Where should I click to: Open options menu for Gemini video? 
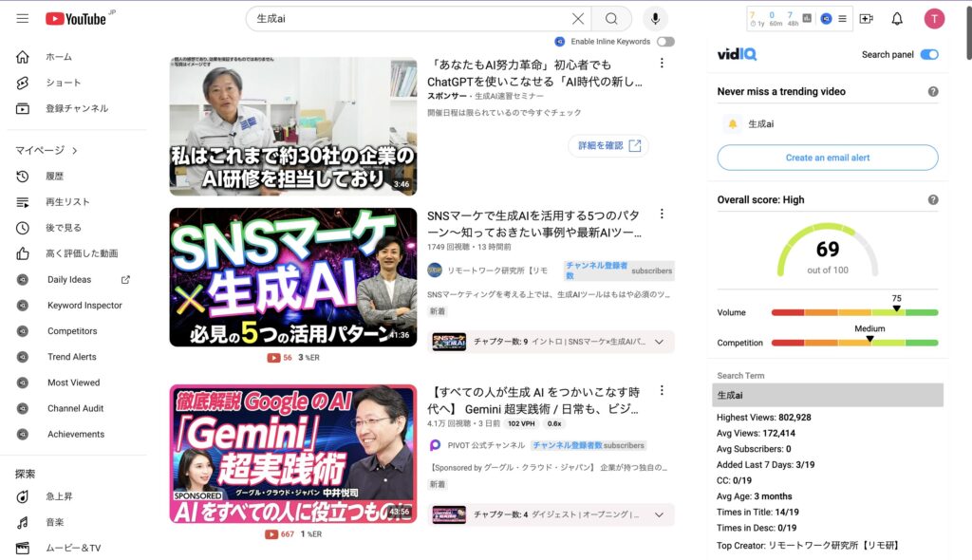click(x=662, y=391)
